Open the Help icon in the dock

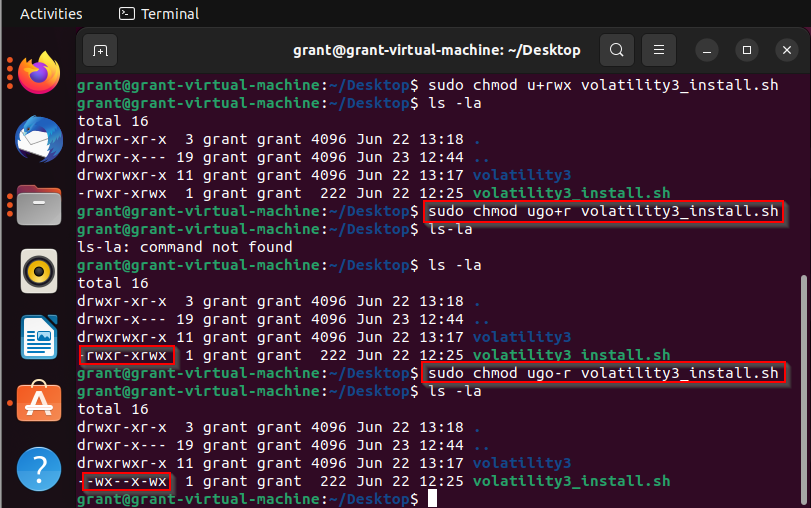click(39, 469)
